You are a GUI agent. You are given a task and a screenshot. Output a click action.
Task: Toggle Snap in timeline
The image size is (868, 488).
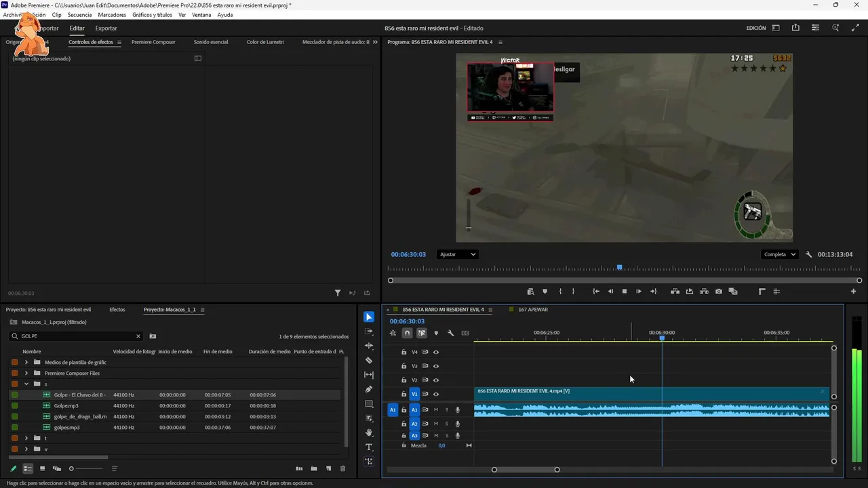pos(407,333)
